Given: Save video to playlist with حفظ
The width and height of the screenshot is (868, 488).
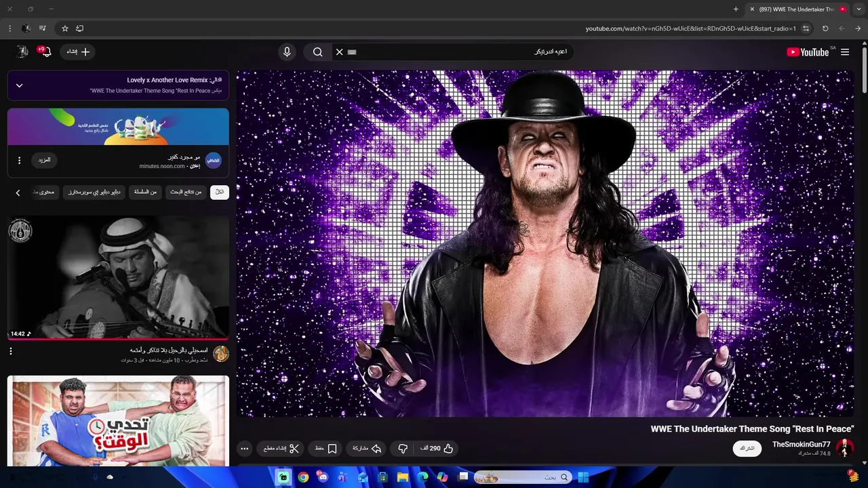Looking at the screenshot, I should [x=326, y=449].
